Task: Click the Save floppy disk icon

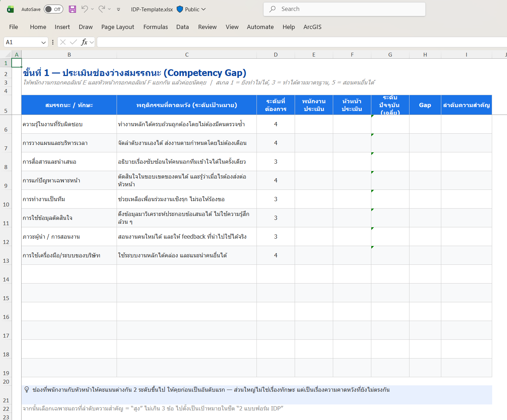Action: tap(72, 9)
